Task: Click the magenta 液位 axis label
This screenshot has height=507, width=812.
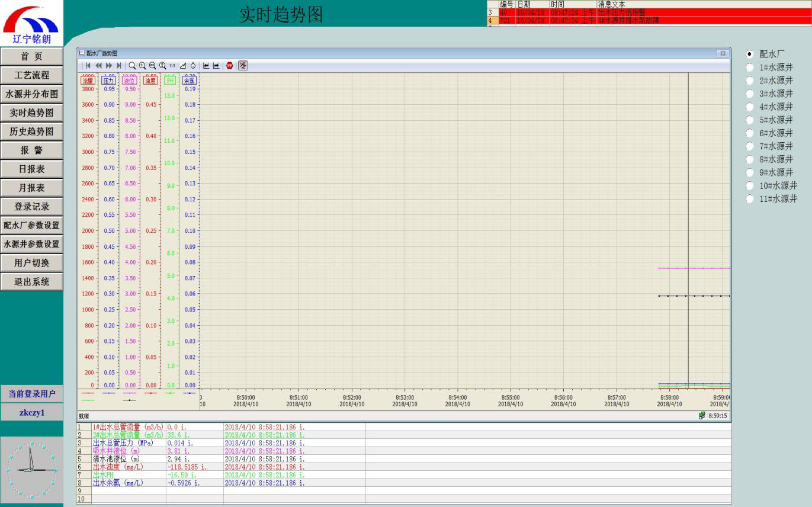Action: [x=129, y=80]
